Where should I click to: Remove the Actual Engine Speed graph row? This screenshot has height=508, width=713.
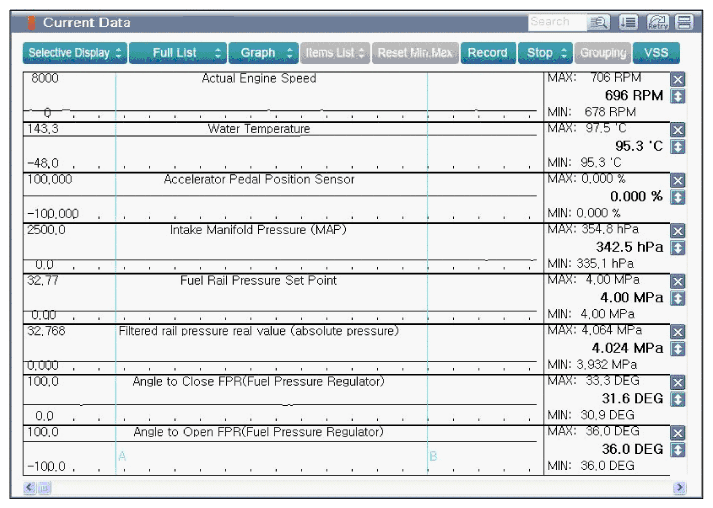678,80
